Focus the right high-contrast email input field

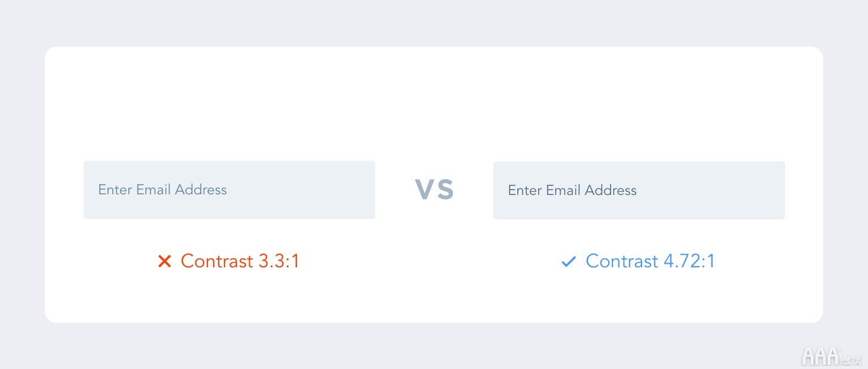(x=639, y=190)
